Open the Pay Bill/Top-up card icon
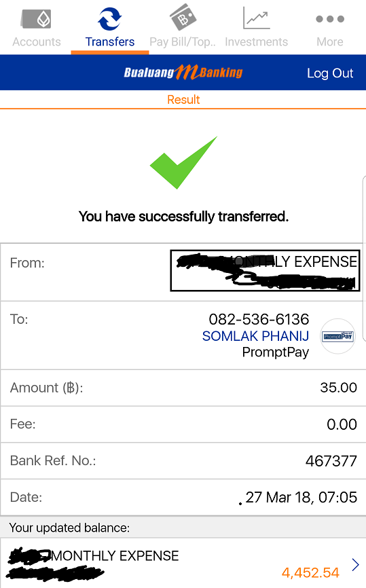The image size is (366, 588). (183, 17)
